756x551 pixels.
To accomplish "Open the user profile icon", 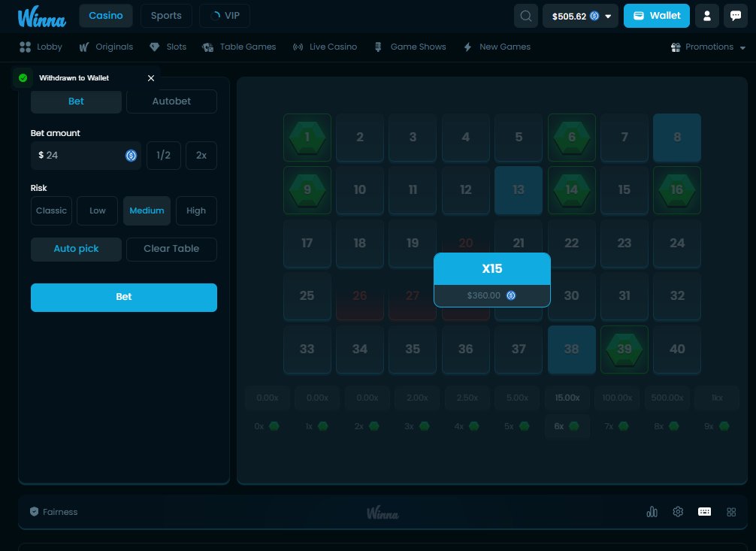I will pyautogui.click(x=707, y=16).
